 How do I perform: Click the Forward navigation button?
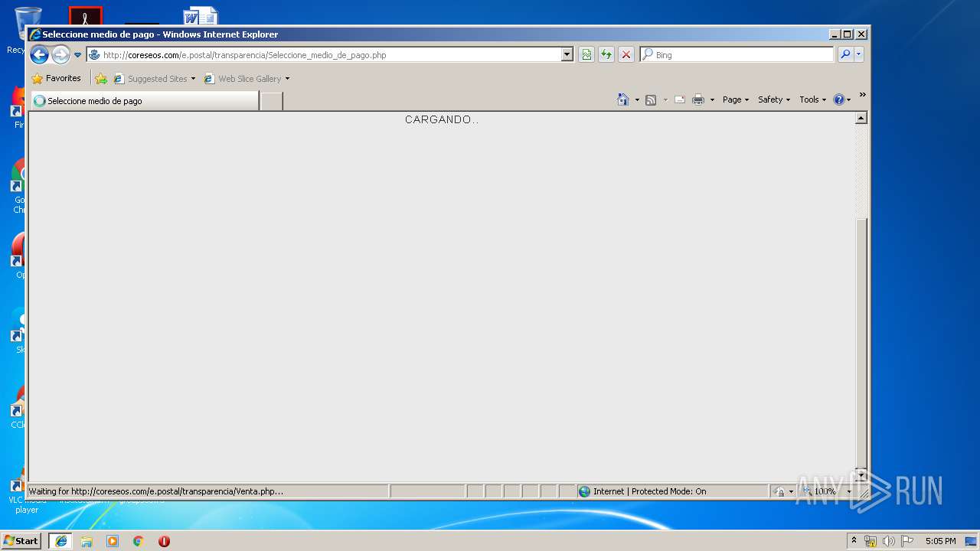60,54
